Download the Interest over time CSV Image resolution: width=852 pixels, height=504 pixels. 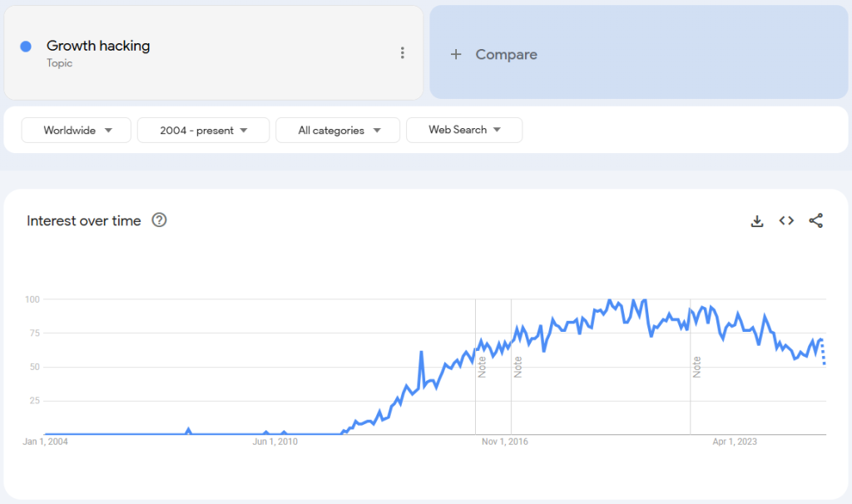tap(757, 220)
